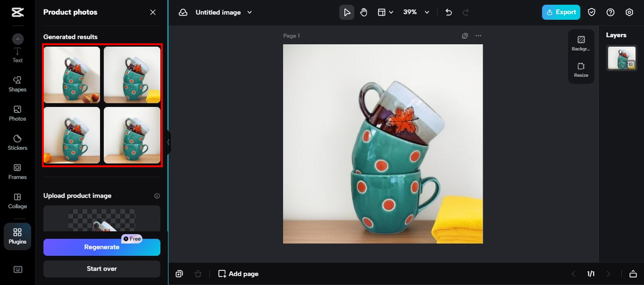Click the canvas image of stacked mugs
Image resolution: width=644 pixels, height=285 pixels.
[383, 144]
